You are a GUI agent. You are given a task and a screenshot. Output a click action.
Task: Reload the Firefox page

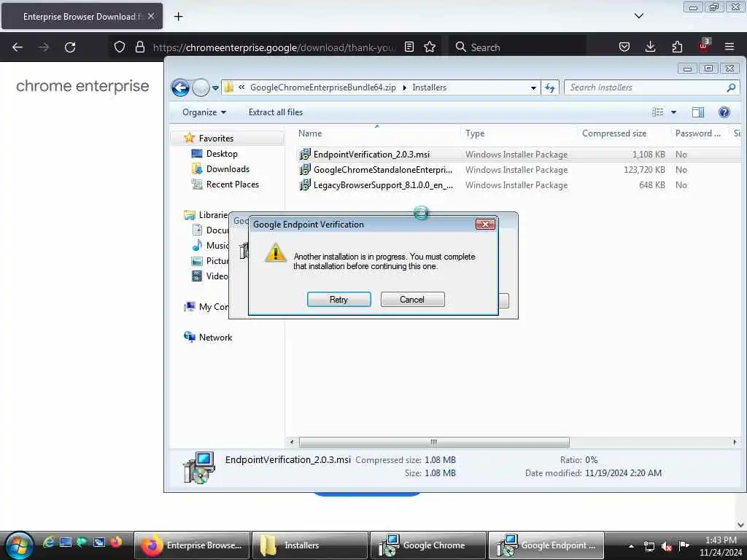pyautogui.click(x=70, y=47)
